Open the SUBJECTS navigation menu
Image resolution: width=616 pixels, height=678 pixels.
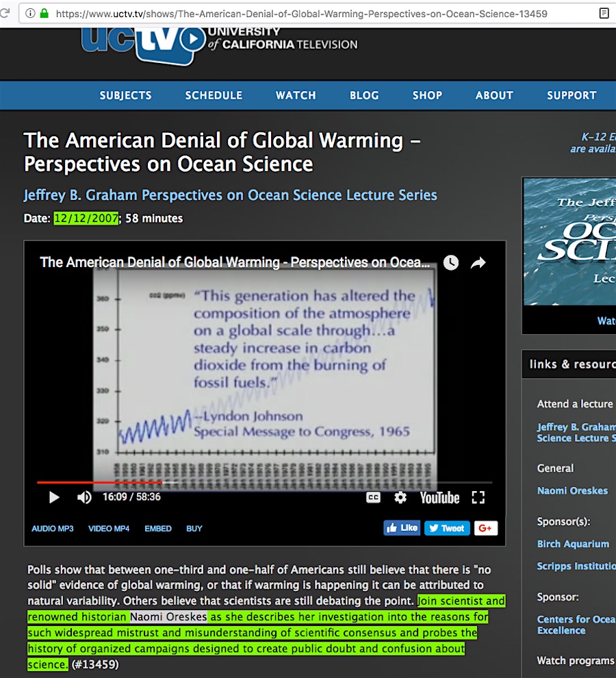pos(125,95)
